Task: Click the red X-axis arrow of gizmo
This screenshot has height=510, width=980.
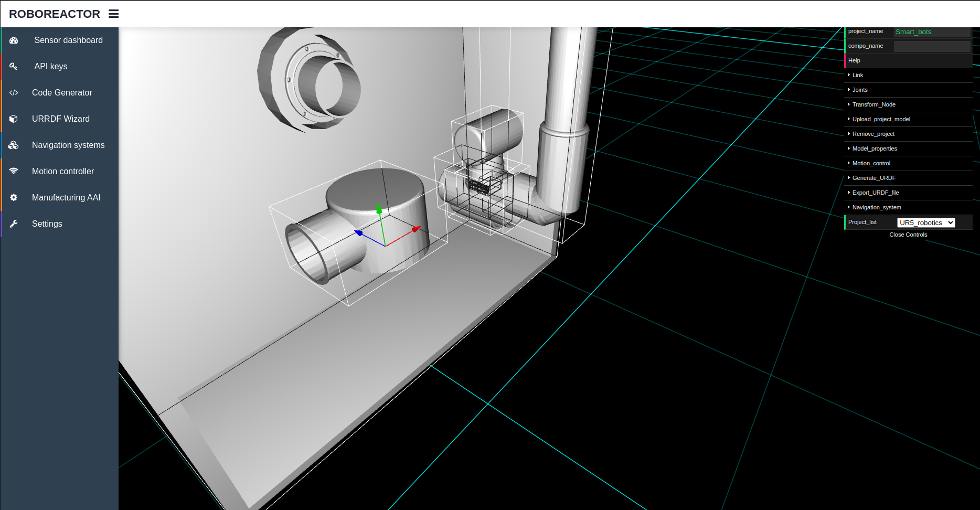Action: (x=417, y=229)
